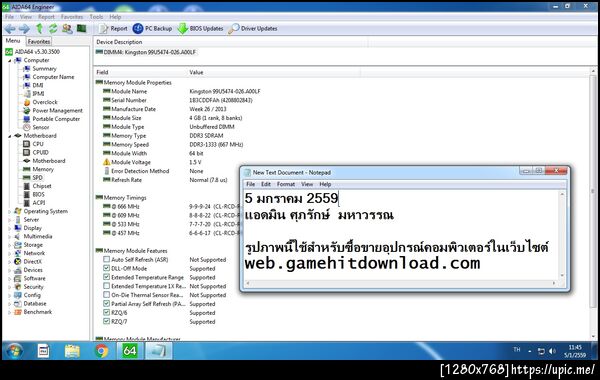This screenshot has height=380, width=600.
Task: Click the Refresh toolbar icon
Action: click(53, 28)
